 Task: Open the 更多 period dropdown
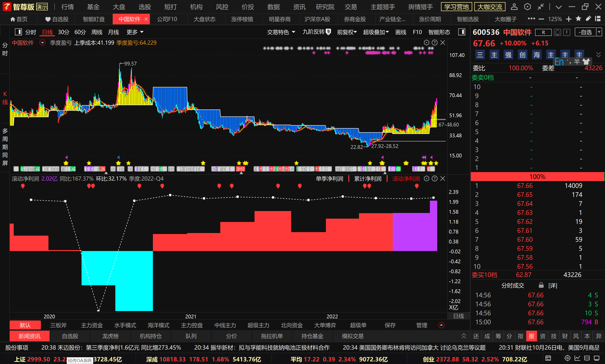pyautogui.click(x=135, y=32)
